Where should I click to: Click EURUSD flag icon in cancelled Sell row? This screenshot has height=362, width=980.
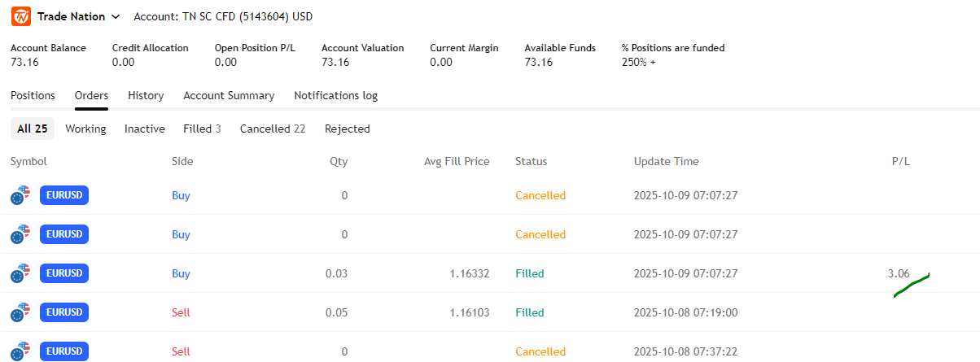20,351
